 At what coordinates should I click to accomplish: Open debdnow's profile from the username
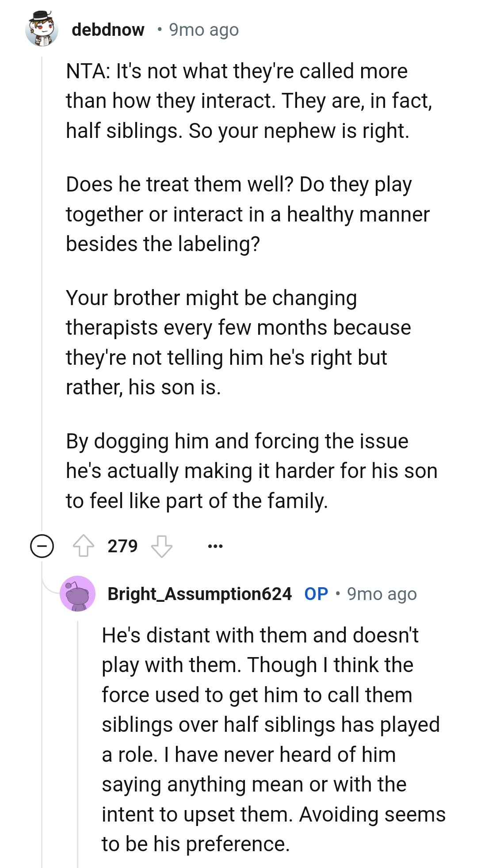(108, 29)
